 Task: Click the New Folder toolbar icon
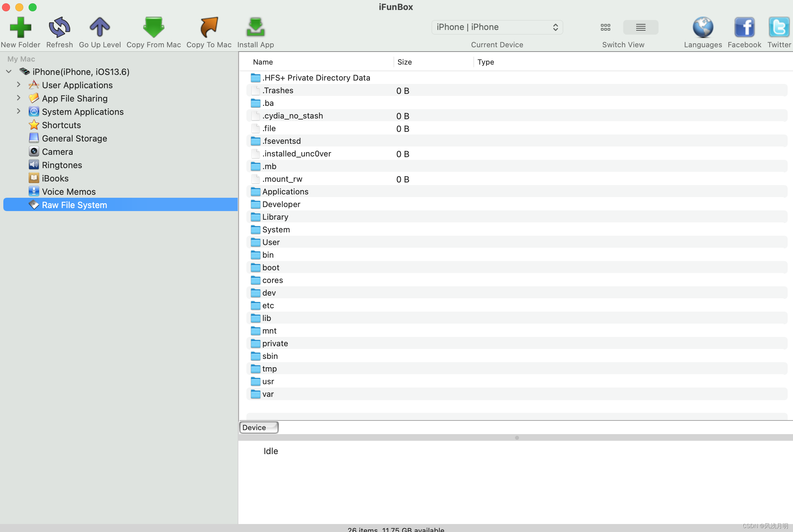(20, 27)
